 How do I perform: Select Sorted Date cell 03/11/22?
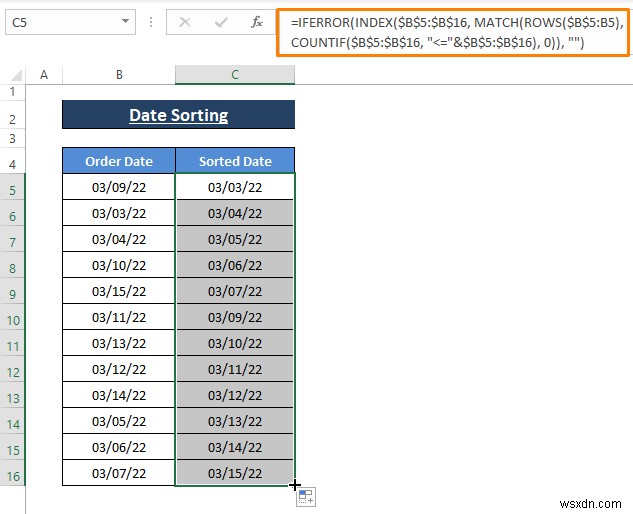pyautogui.click(x=235, y=369)
